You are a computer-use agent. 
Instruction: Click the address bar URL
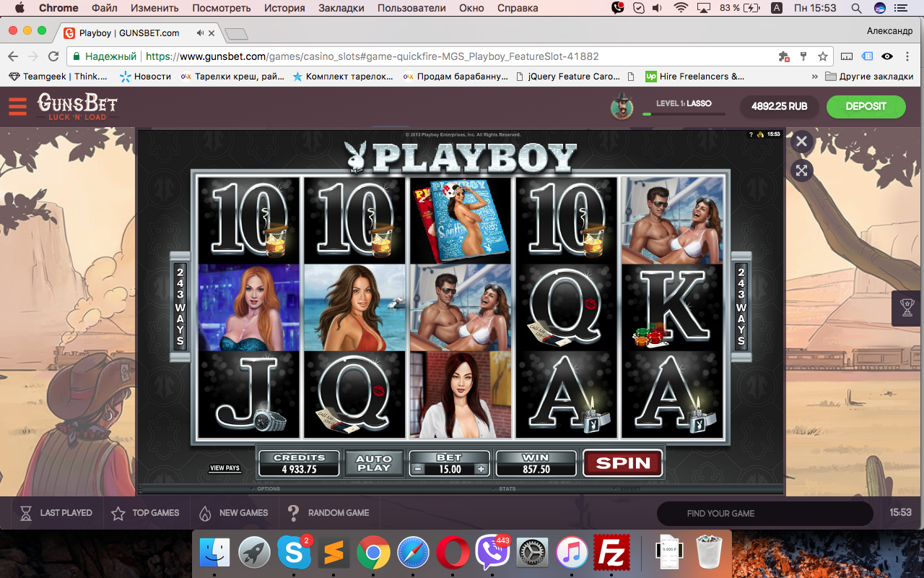[x=372, y=56]
